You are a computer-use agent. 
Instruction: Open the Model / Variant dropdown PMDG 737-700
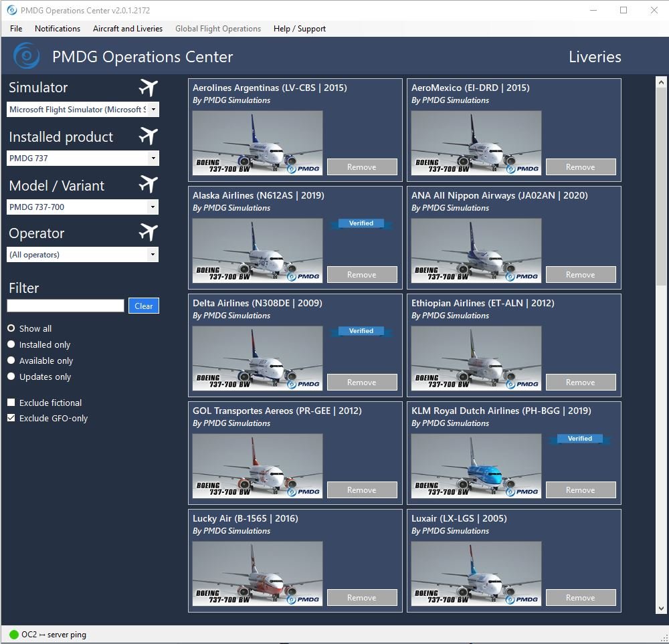83,207
